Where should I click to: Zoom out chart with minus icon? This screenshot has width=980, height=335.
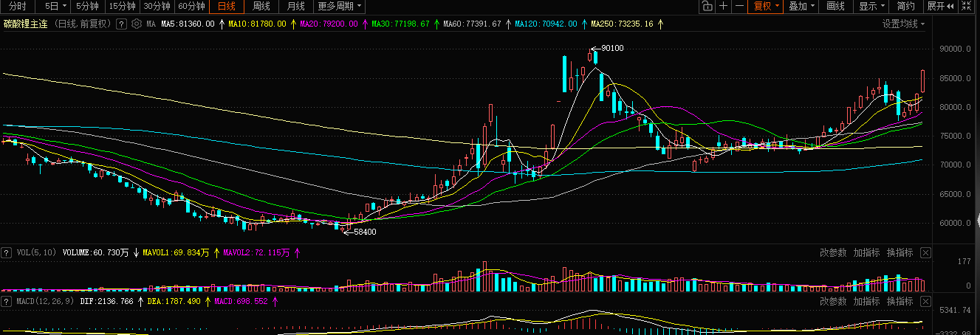[x=739, y=7]
